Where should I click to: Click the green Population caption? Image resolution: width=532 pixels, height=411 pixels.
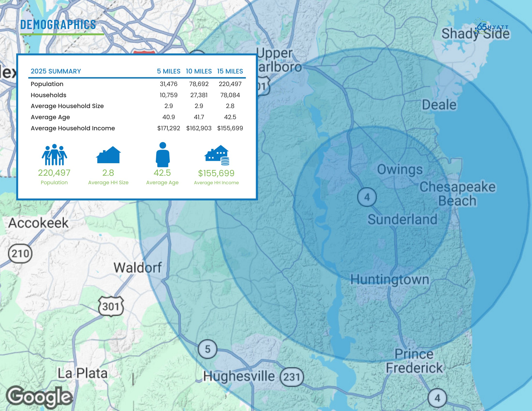click(54, 183)
